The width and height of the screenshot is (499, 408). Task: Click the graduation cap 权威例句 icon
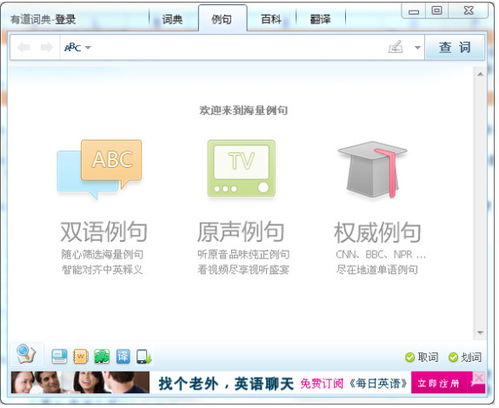[x=372, y=169]
